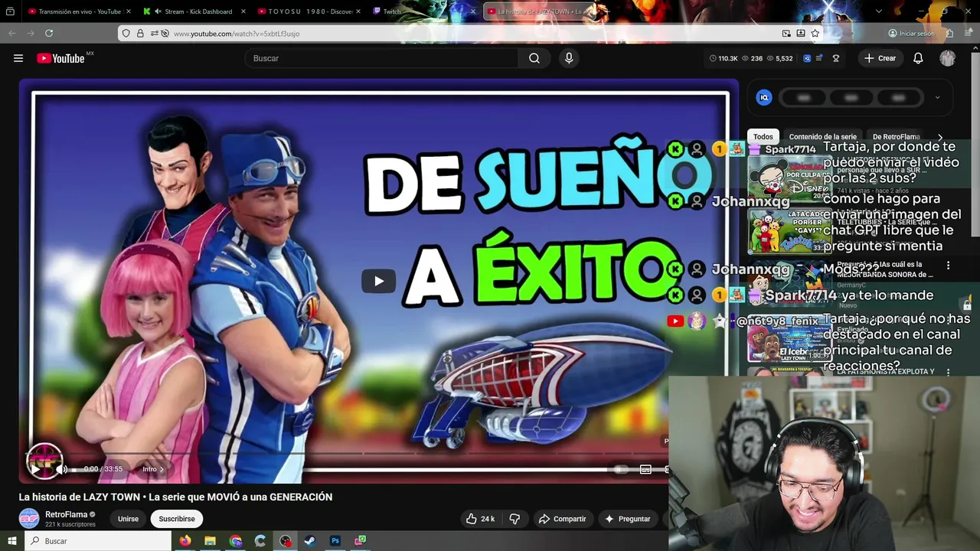Open options for the Mejor Banda Sonora video
This screenshot has height=551, width=980.
tap(949, 266)
